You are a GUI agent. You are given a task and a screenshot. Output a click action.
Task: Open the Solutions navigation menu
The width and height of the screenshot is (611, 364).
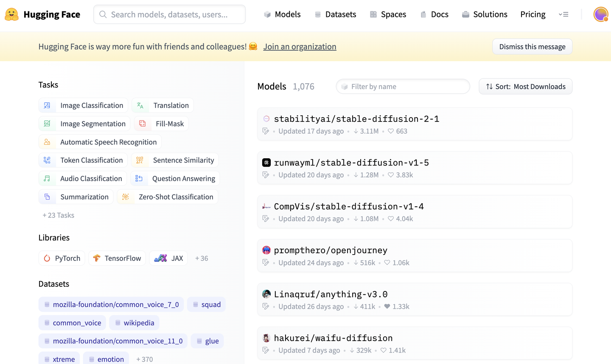click(485, 14)
